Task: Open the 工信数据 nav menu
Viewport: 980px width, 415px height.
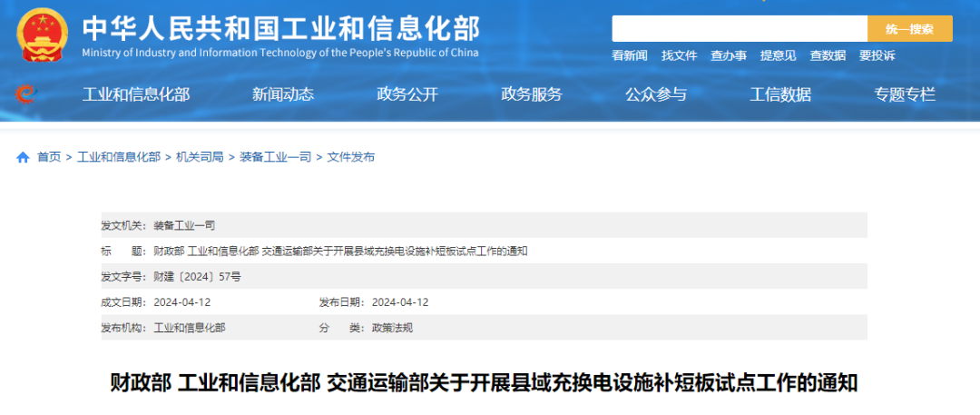Action: (x=780, y=94)
